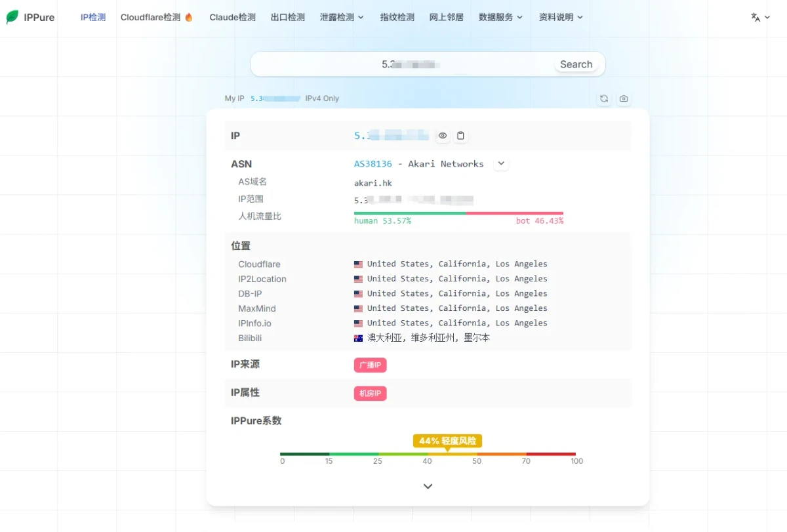Refresh the IP detection result
Viewport: 787px width, 532px height.
pyautogui.click(x=603, y=98)
